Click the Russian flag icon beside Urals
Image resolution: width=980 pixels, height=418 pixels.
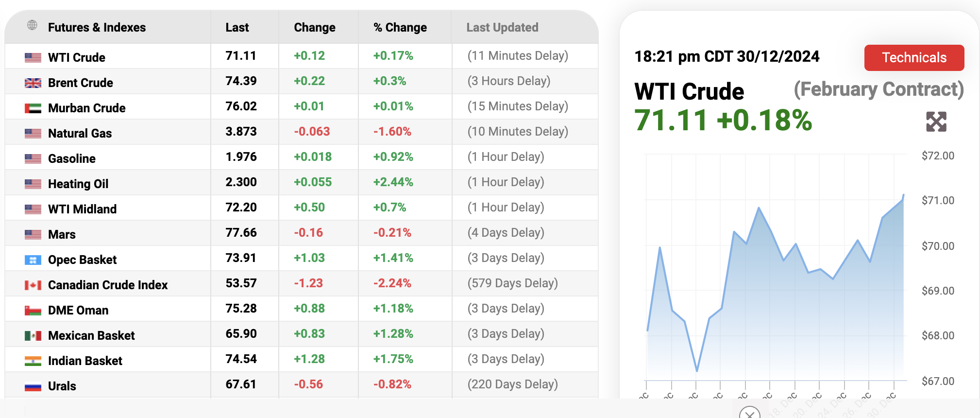[x=33, y=387]
